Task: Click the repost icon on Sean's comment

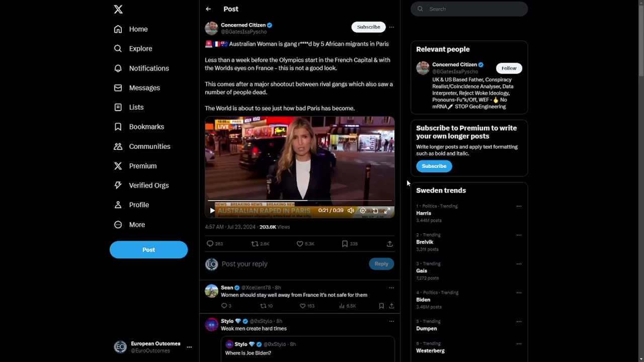Action: (263, 306)
